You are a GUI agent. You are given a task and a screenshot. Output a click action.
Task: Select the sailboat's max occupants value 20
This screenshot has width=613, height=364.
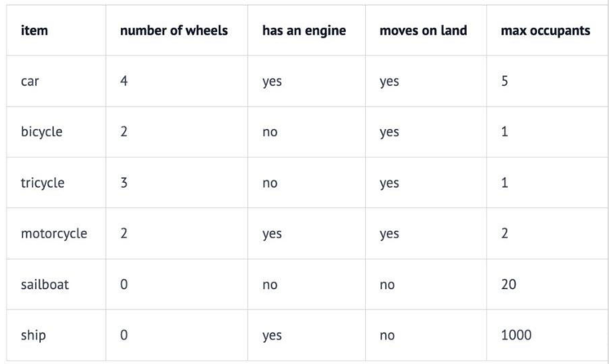(x=509, y=285)
